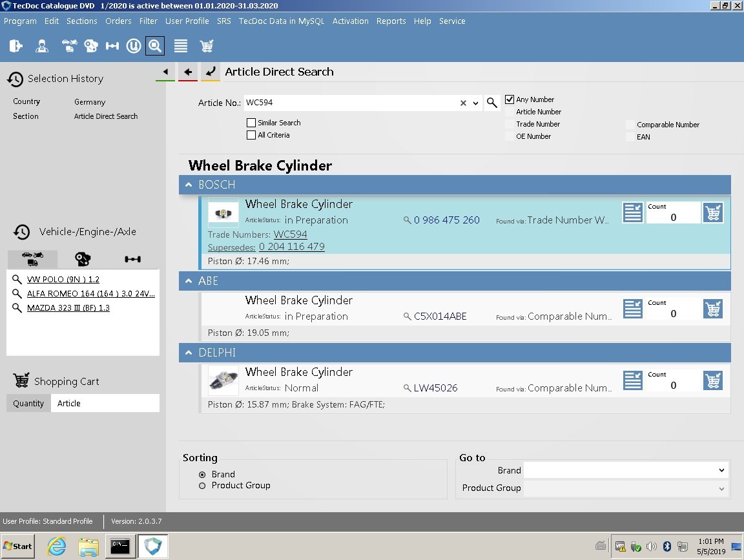Open article details for Bosch 0 986 475 260
The height and width of the screenshot is (560, 744).
tap(632, 212)
